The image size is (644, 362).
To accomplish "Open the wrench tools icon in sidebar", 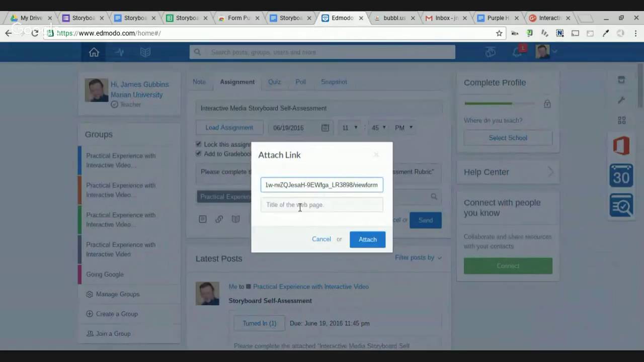I will coord(621,100).
